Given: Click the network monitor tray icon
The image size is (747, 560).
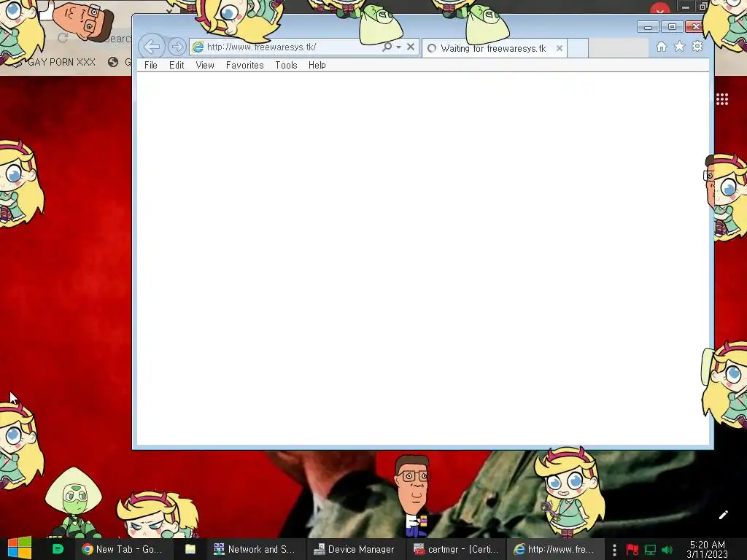Looking at the screenshot, I should point(650,550).
